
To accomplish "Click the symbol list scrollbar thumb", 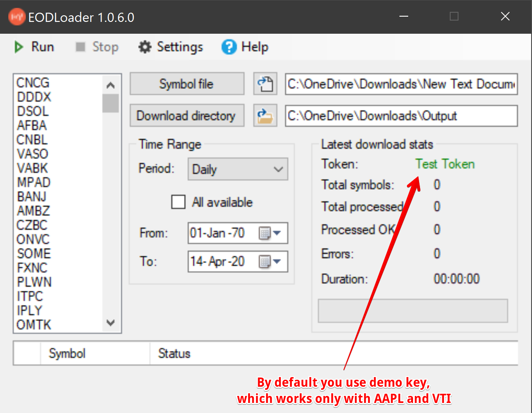I will (111, 103).
